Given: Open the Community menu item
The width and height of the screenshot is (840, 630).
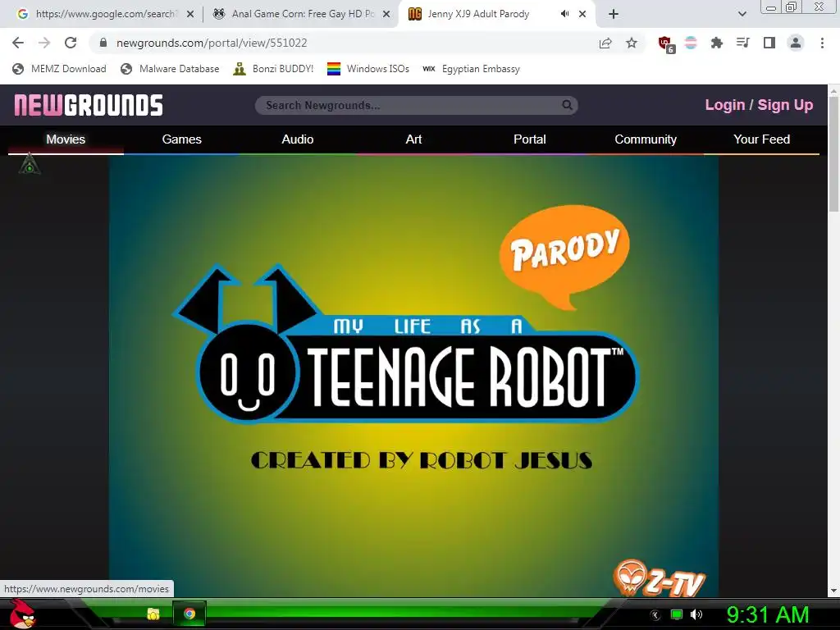Looking at the screenshot, I should [646, 139].
